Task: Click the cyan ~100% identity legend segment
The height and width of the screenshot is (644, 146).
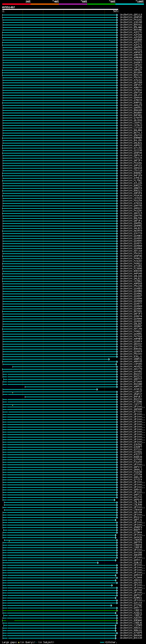Action: coord(130,4)
